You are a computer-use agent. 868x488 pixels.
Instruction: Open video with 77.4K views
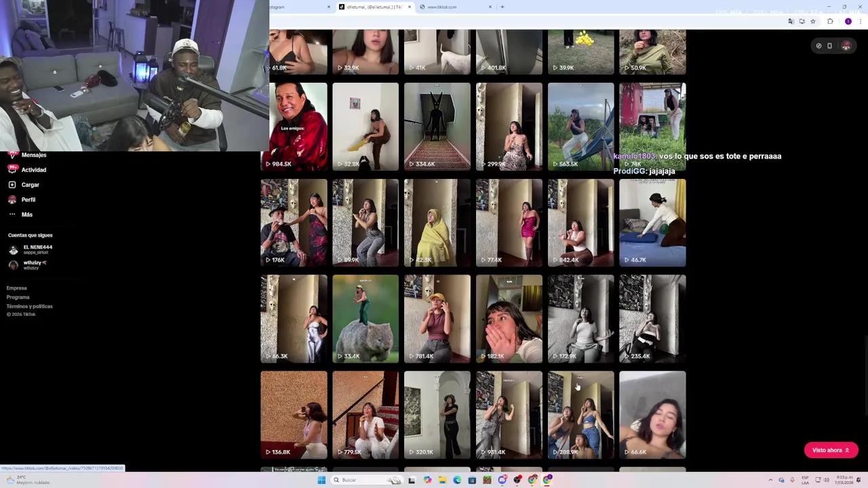point(509,222)
